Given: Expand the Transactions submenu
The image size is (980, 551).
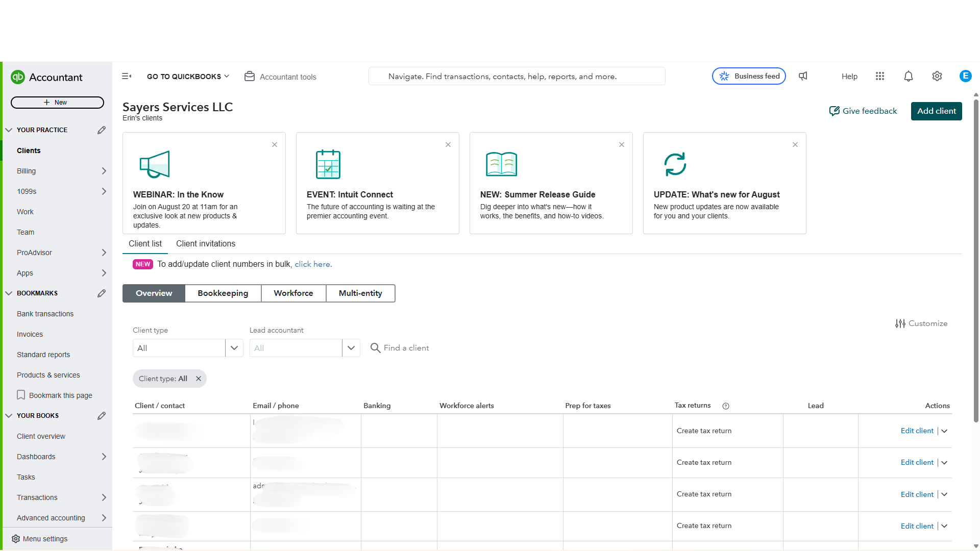Looking at the screenshot, I should click(104, 497).
